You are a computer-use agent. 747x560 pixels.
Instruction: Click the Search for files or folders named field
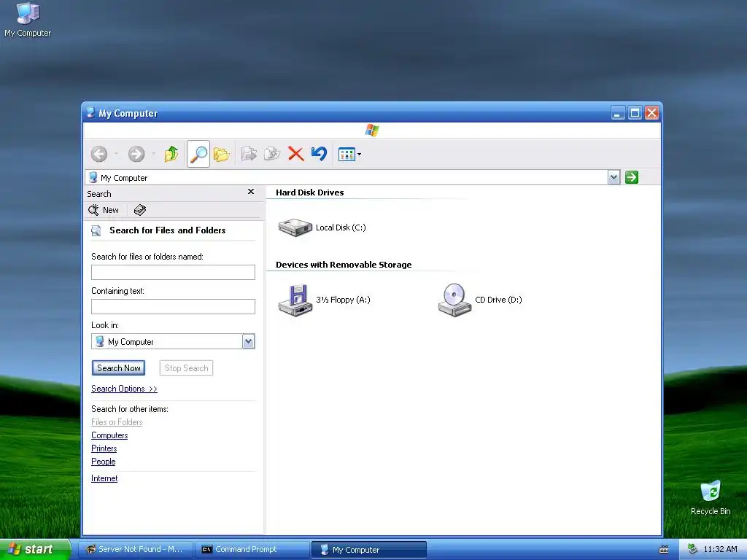pos(173,273)
